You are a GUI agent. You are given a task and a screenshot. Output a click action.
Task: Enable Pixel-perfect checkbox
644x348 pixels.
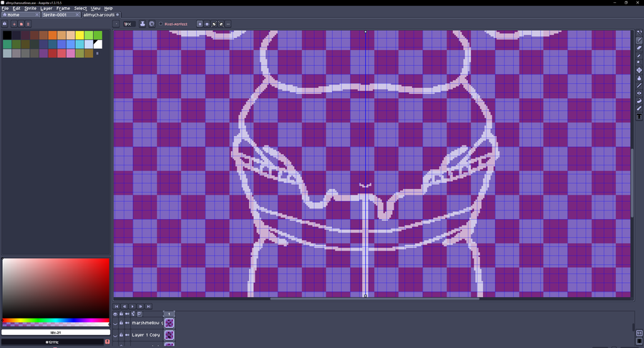point(173,24)
